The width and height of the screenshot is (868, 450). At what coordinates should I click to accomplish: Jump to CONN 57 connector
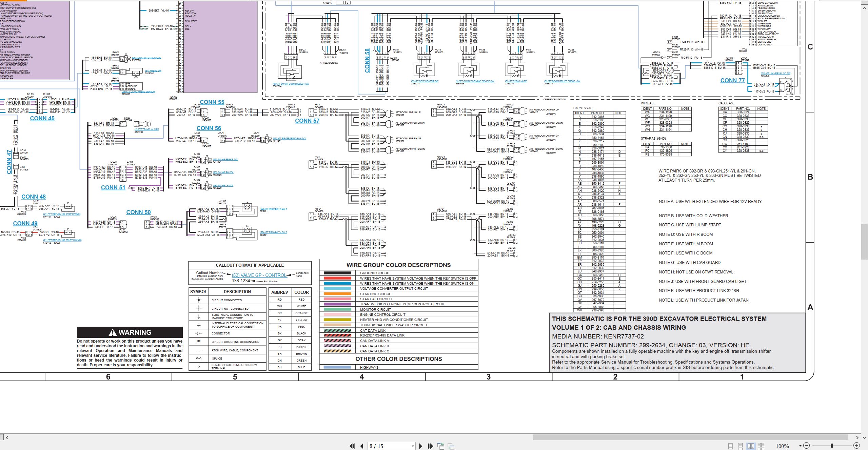(x=307, y=121)
